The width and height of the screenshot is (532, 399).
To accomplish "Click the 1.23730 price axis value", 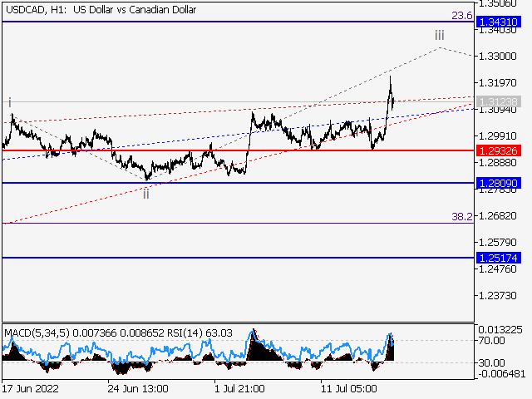I will [497, 296].
